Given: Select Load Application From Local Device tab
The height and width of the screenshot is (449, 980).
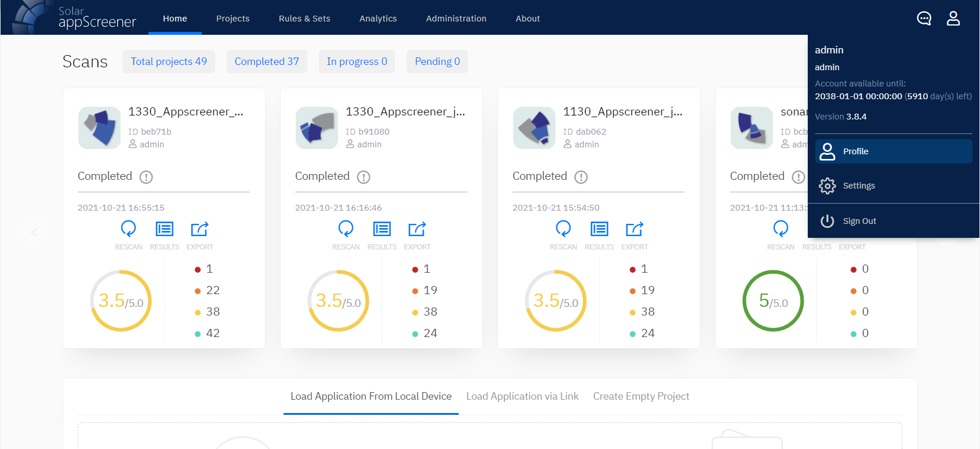Looking at the screenshot, I should (371, 396).
